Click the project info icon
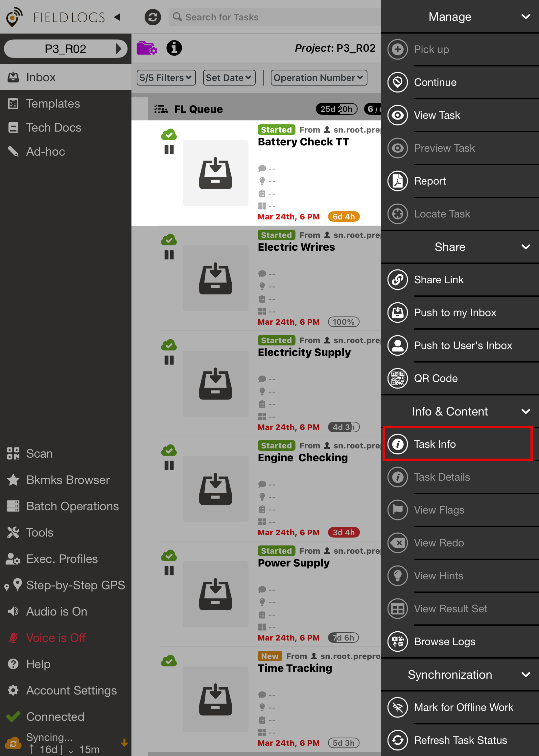 [x=174, y=48]
